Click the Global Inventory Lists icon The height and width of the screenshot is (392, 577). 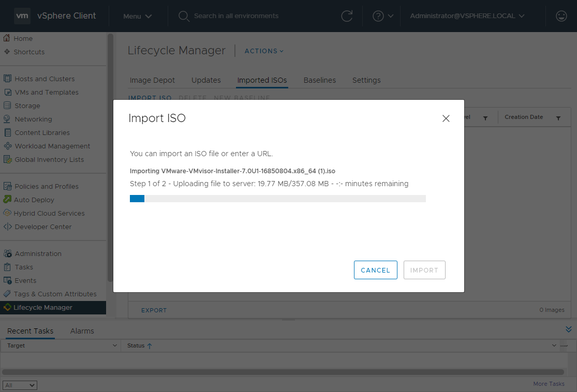tap(7, 159)
